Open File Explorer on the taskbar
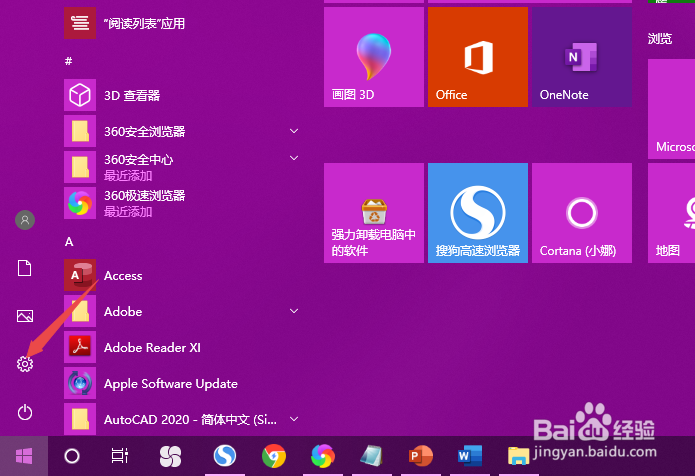Image resolution: width=695 pixels, height=476 pixels. (x=518, y=456)
